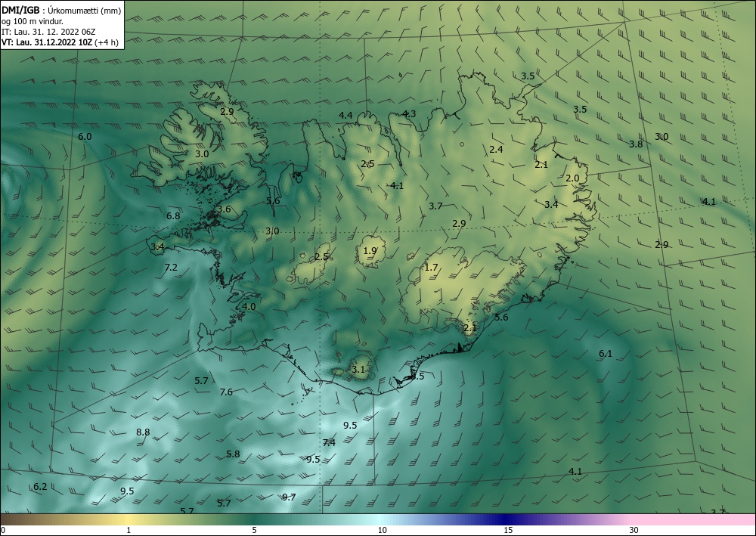Click the 7.4 value on the map

pos(329,443)
